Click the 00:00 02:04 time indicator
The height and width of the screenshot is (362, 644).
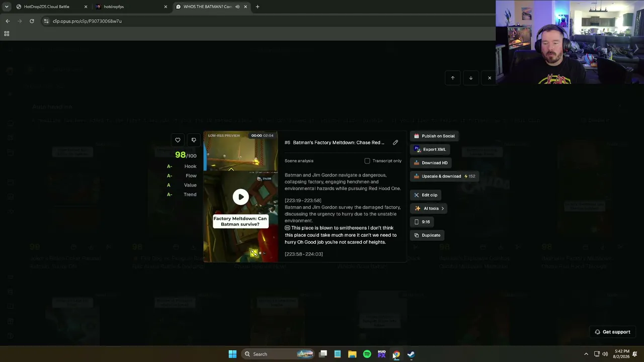263,136
